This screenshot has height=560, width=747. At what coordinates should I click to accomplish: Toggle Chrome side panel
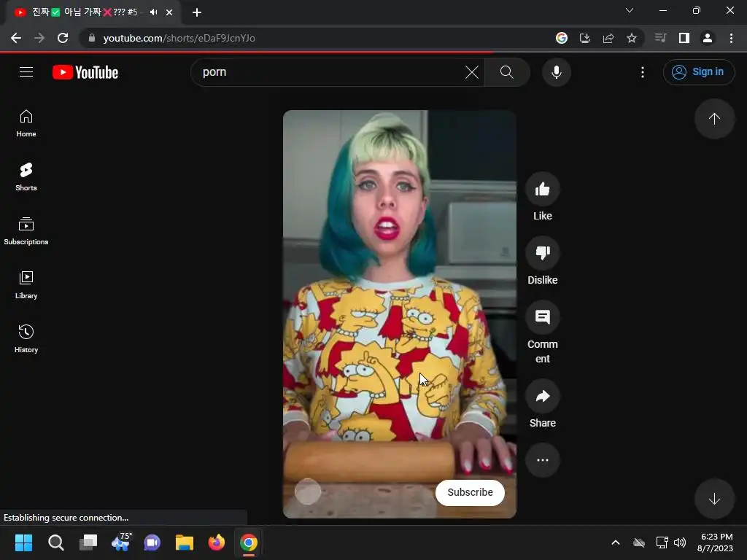click(x=684, y=38)
